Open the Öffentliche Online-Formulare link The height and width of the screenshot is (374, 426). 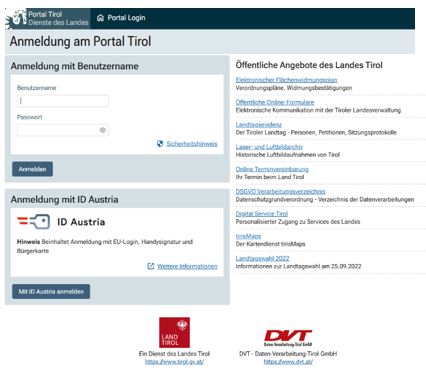(x=275, y=102)
